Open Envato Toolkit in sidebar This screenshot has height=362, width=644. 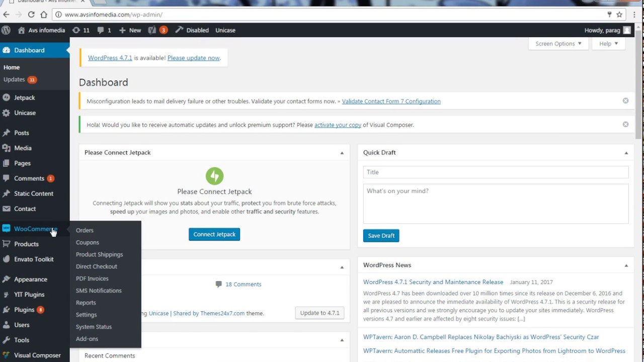(35, 259)
